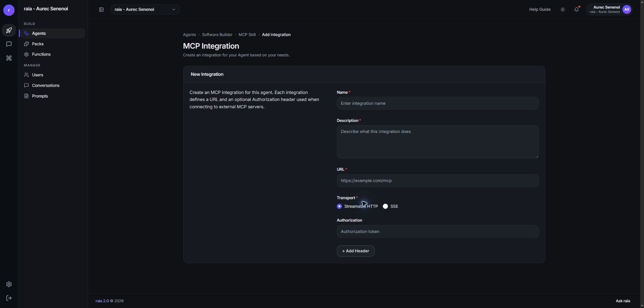The height and width of the screenshot is (308, 644).
Task: Focus the URL input field
Action: pos(438,181)
